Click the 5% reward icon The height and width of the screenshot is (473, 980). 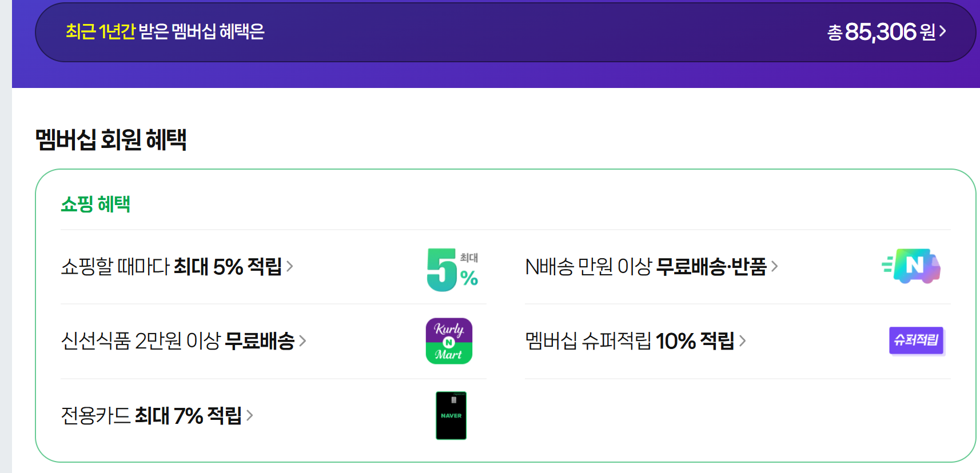click(452, 269)
